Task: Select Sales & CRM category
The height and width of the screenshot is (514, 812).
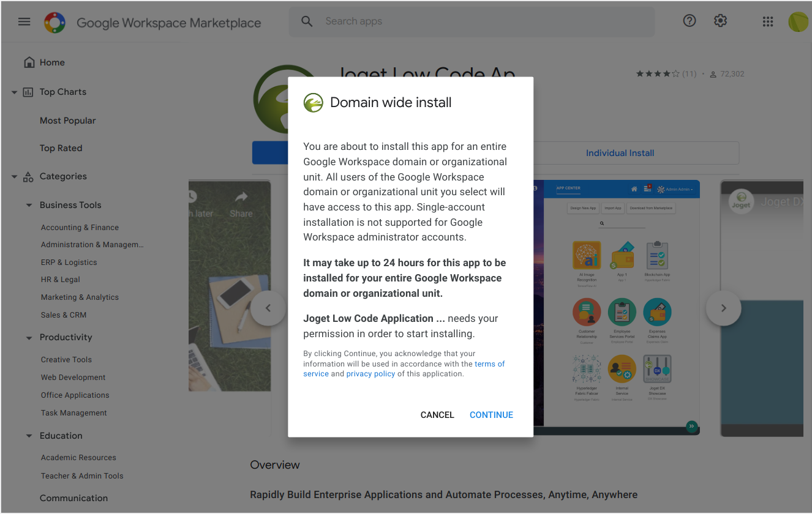Action: tap(64, 315)
